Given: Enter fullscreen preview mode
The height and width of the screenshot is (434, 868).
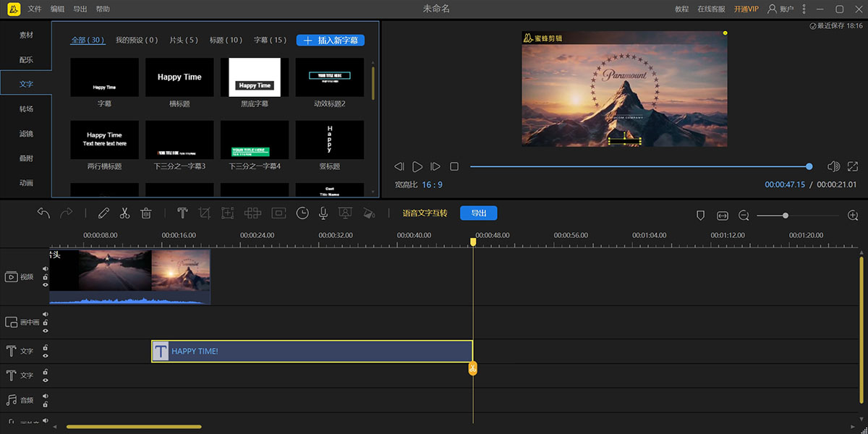Looking at the screenshot, I should click(x=854, y=166).
